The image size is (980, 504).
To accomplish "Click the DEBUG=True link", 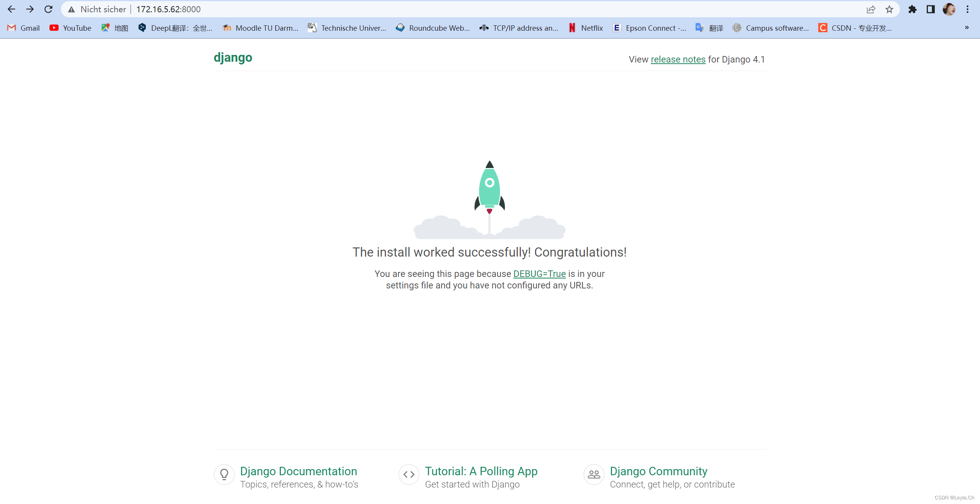I will [539, 274].
